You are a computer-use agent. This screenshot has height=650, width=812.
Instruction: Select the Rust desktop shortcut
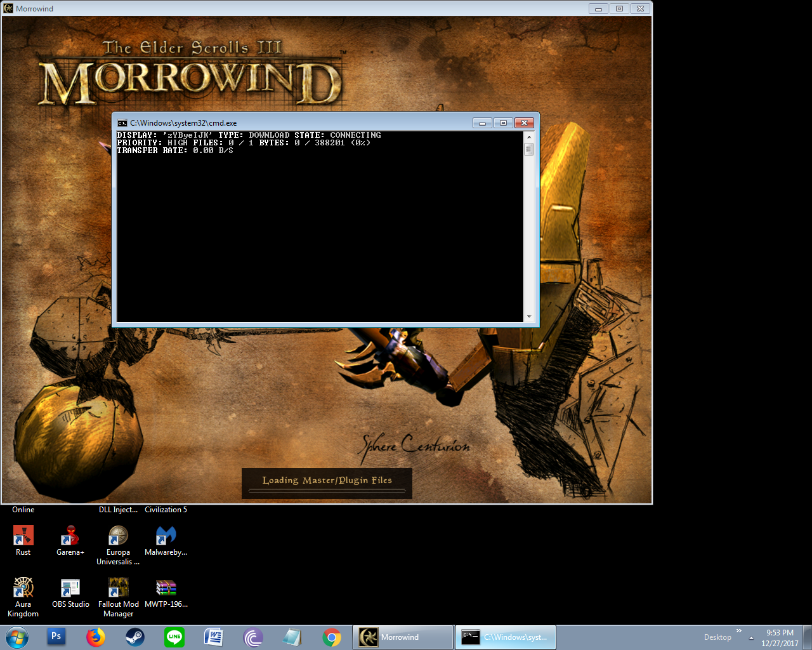[23, 540]
